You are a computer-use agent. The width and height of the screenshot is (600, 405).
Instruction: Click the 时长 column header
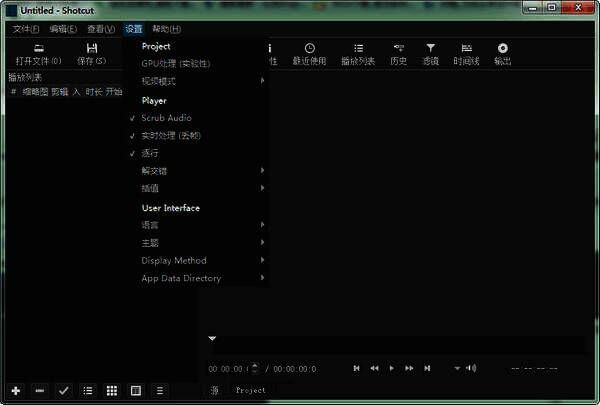pos(94,92)
